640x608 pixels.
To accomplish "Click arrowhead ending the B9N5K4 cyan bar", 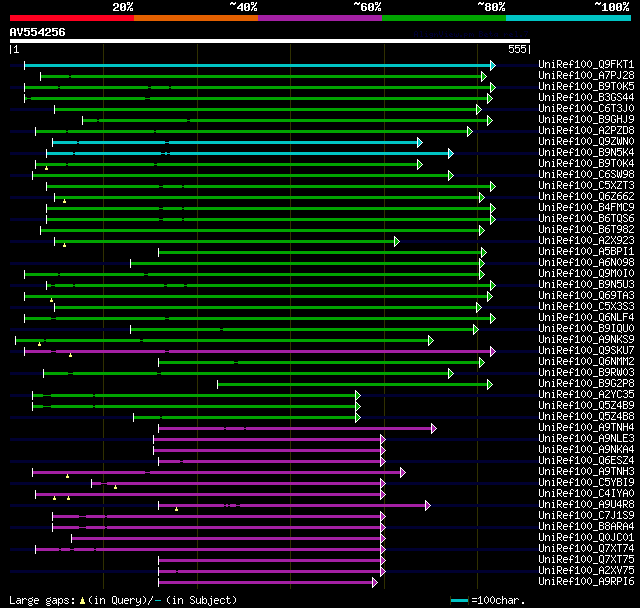I will click(451, 153).
